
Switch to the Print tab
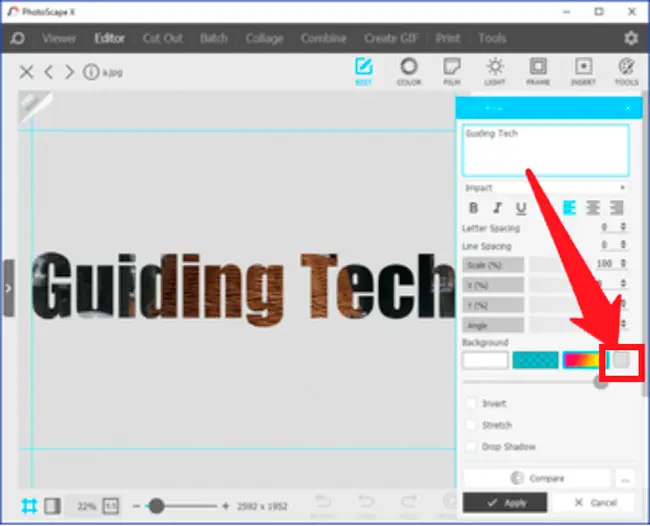448,38
